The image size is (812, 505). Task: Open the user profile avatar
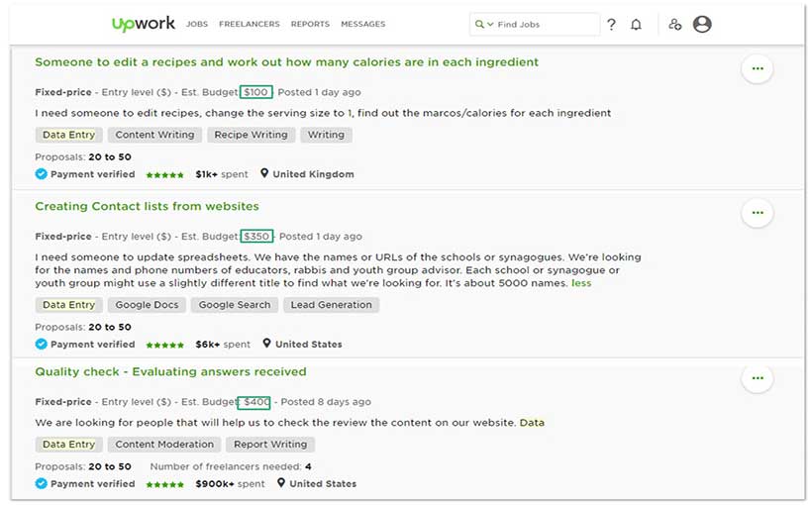702,24
